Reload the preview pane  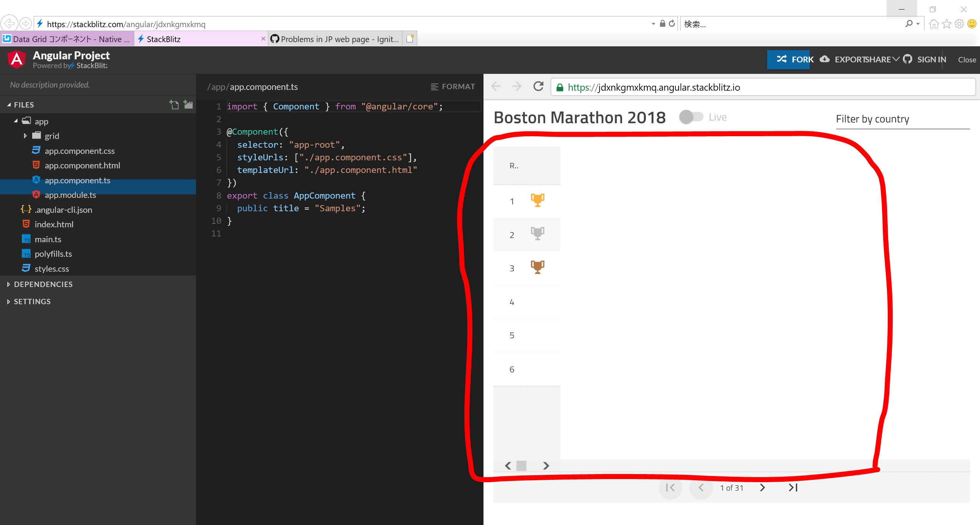538,86
